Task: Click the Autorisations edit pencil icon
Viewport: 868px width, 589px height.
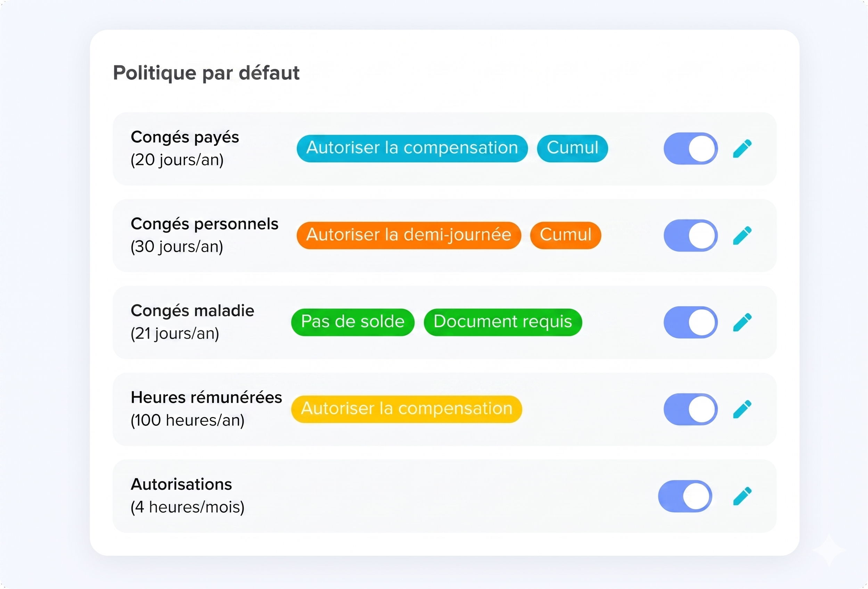Action: [742, 496]
